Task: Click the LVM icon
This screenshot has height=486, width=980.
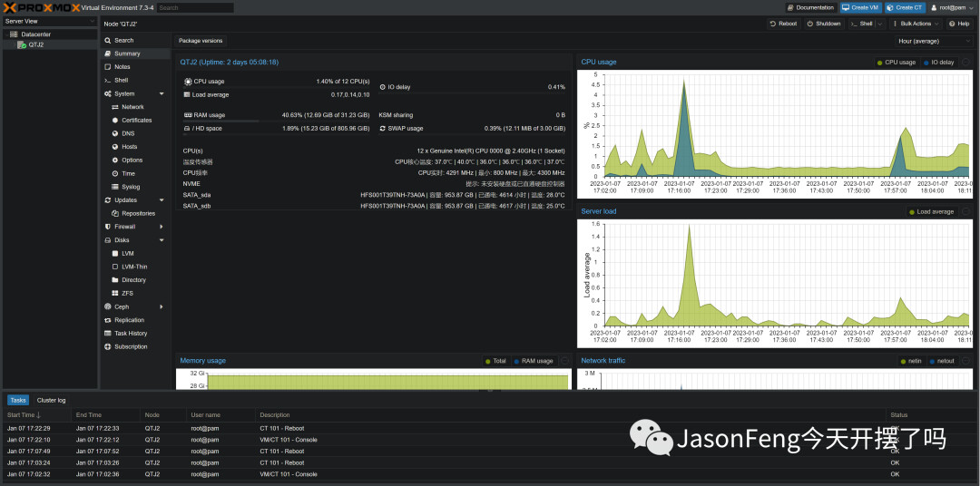Action: [115, 254]
